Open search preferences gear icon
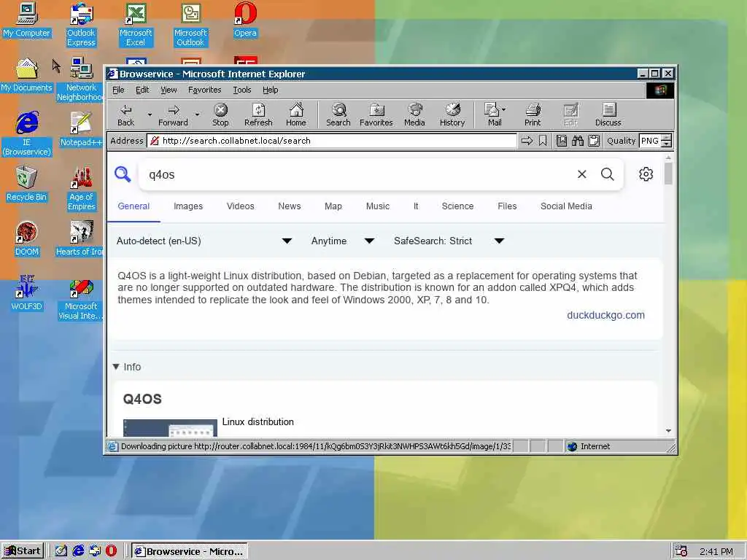Screen dimensions: 747x560 (x=646, y=174)
